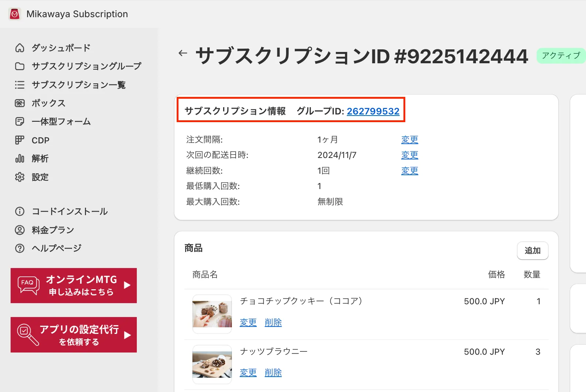The image size is (586, 392).
Task: Click the analytics bar chart icon
Action: (20, 159)
